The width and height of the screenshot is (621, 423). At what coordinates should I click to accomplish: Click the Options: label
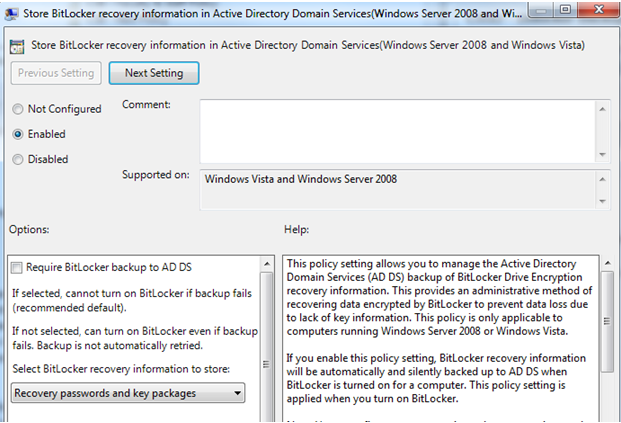click(29, 230)
